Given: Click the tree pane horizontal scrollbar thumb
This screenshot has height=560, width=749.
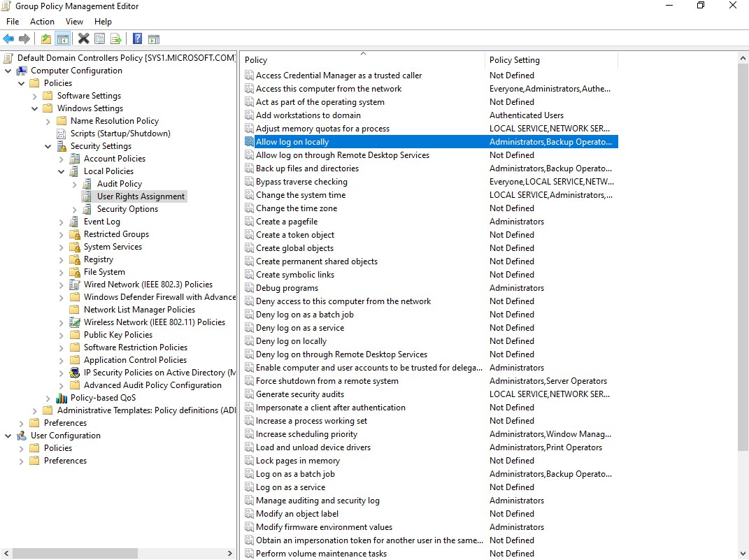Looking at the screenshot, I should pyautogui.click(x=75, y=553).
